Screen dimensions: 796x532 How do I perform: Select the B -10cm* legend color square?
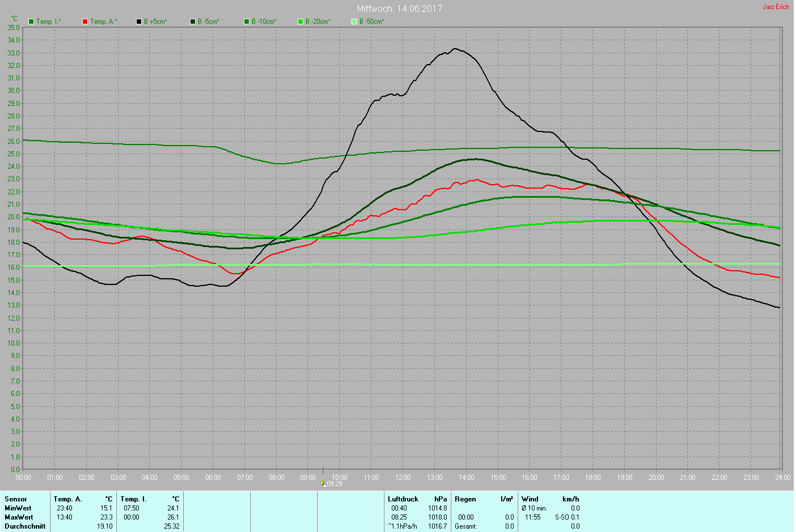[247, 22]
